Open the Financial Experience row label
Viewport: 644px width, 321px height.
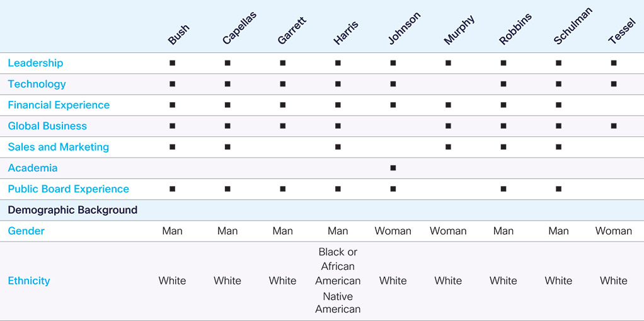[x=59, y=105]
